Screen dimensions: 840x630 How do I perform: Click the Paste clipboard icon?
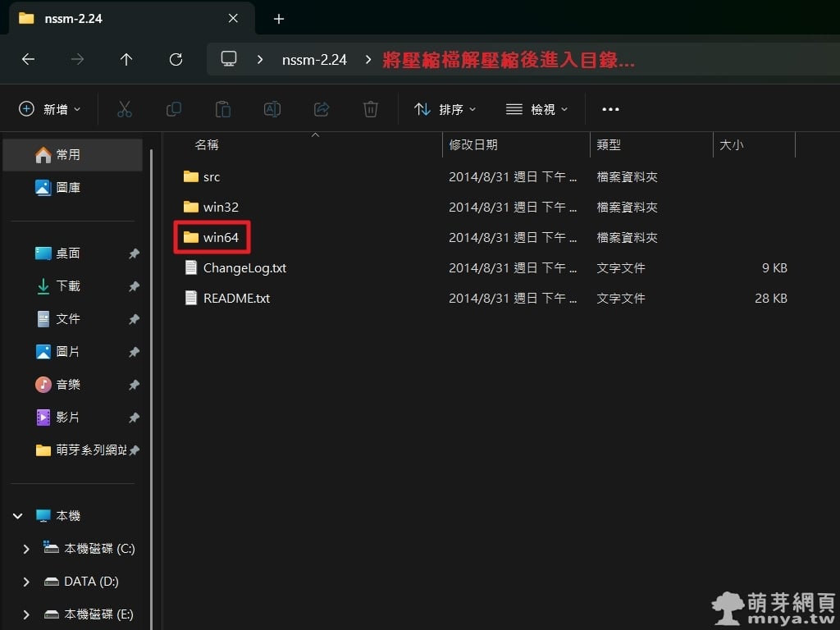[x=222, y=109]
